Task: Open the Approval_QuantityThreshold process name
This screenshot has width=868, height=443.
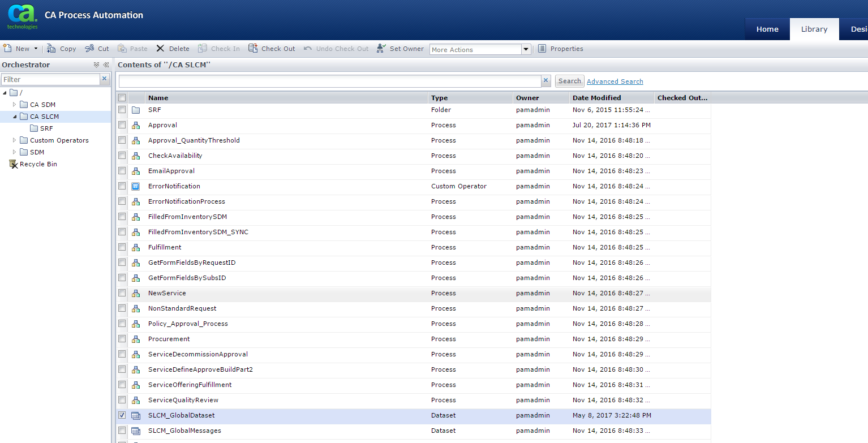Action: tap(194, 140)
